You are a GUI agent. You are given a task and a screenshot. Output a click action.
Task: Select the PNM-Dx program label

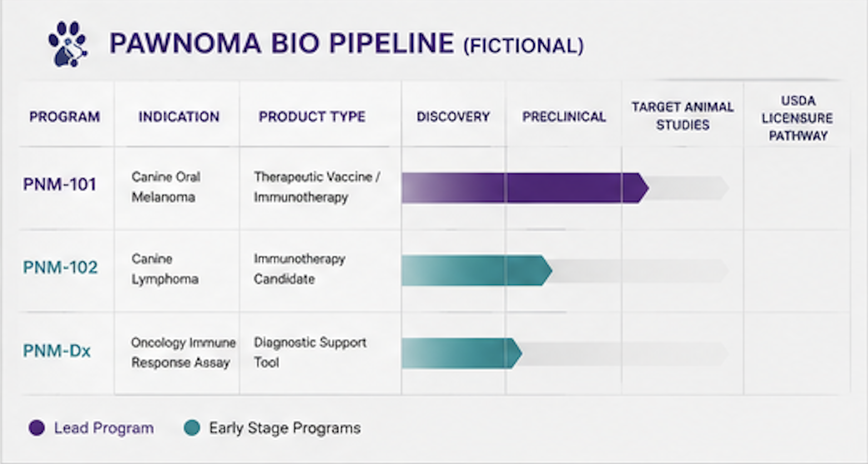coord(57,351)
